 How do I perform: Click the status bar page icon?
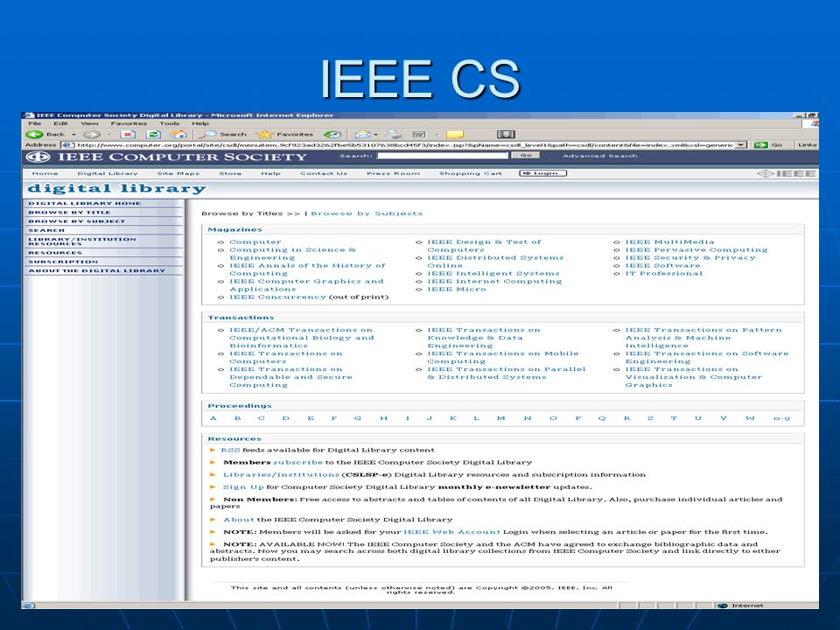(29, 605)
